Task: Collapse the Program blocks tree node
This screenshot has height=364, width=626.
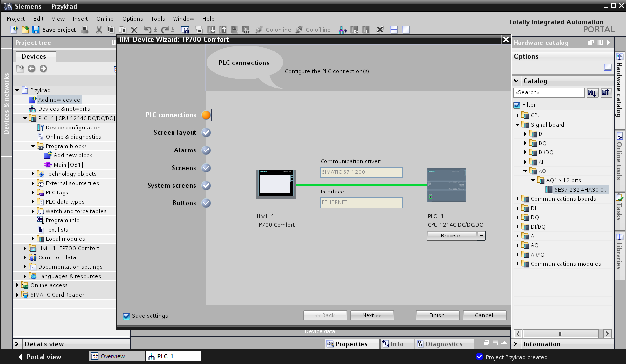Action: point(33,146)
